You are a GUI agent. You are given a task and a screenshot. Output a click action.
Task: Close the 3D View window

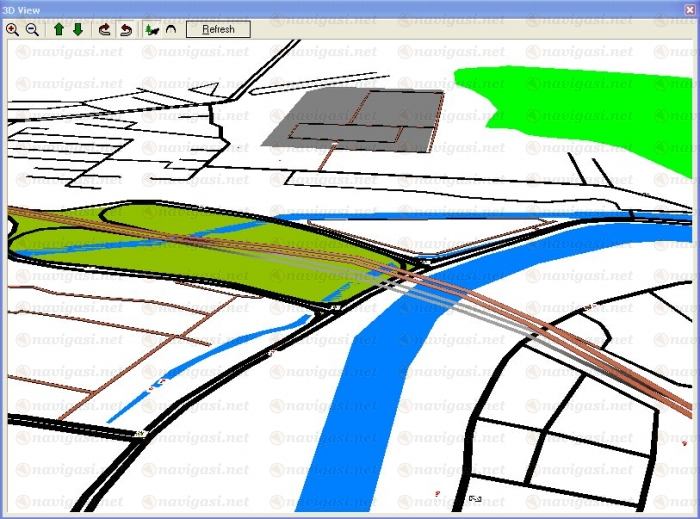click(x=689, y=8)
